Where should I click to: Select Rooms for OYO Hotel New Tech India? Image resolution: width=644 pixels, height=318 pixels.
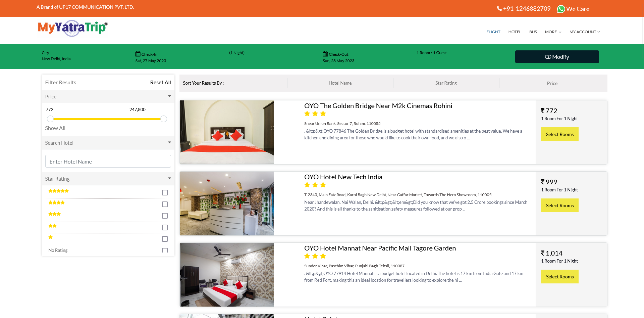pos(559,206)
